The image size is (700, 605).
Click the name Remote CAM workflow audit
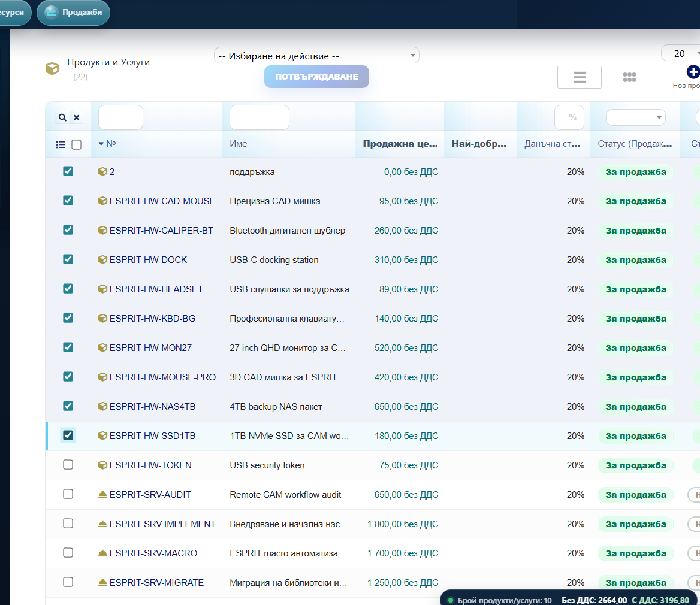click(x=285, y=494)
